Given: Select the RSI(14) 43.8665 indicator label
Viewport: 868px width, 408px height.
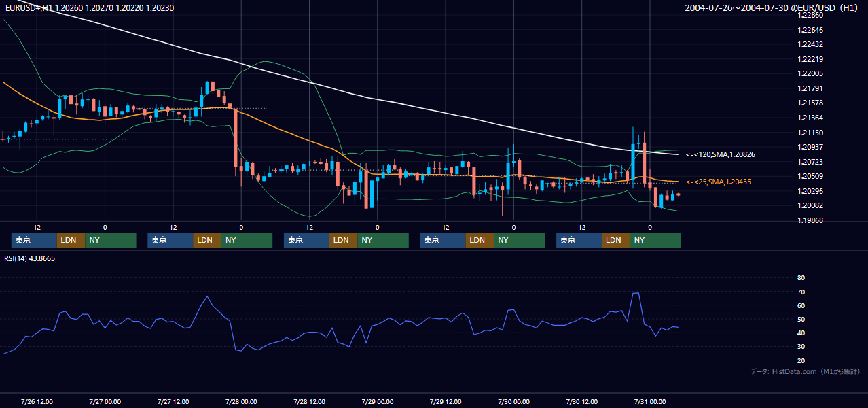Looking at the screenshot, I should [x=30, y=258].
